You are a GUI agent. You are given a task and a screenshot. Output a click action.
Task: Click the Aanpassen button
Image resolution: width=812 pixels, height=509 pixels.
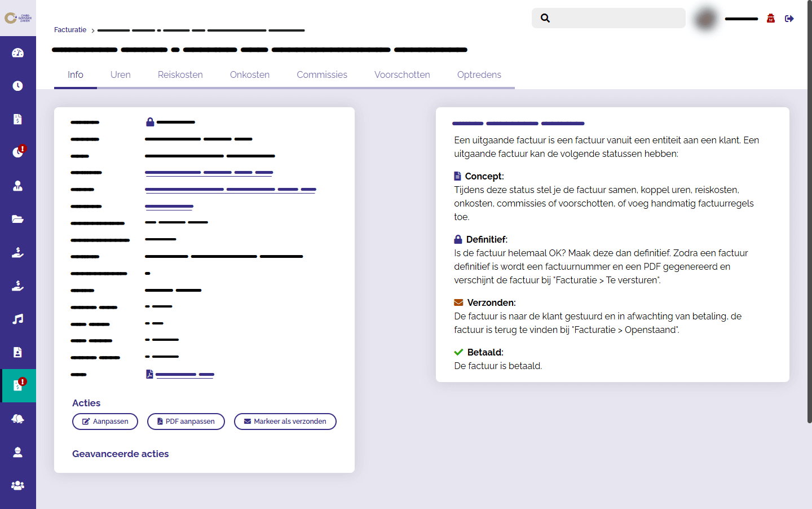(x=105, y=421)
